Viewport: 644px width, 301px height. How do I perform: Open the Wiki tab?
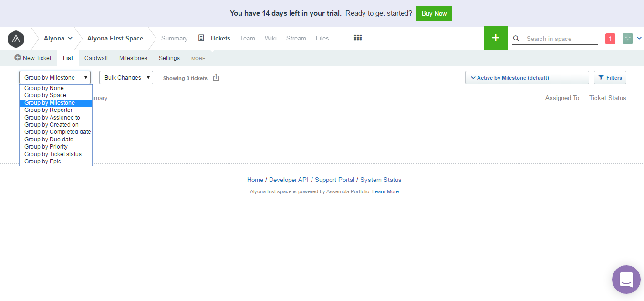coord(270,38)
